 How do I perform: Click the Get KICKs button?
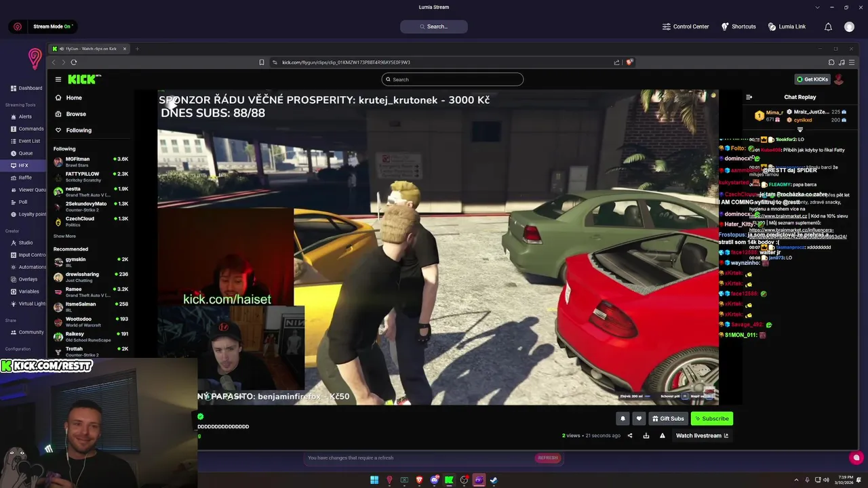812,79
